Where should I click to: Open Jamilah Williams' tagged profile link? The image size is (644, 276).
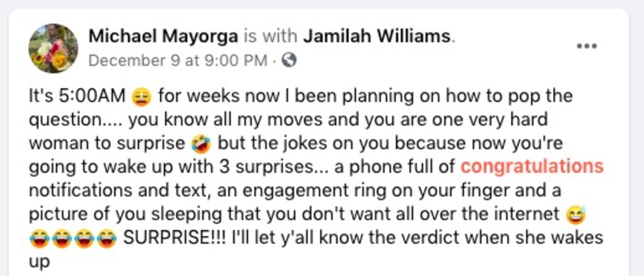coord(377,36)
